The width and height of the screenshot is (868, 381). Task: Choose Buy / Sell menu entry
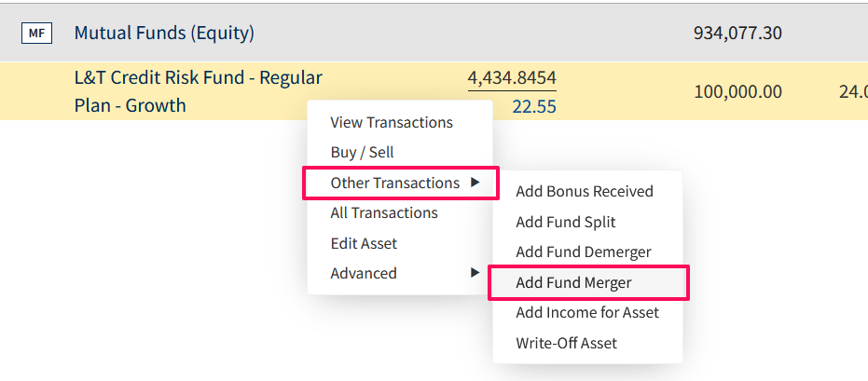[x=362, y=152]
